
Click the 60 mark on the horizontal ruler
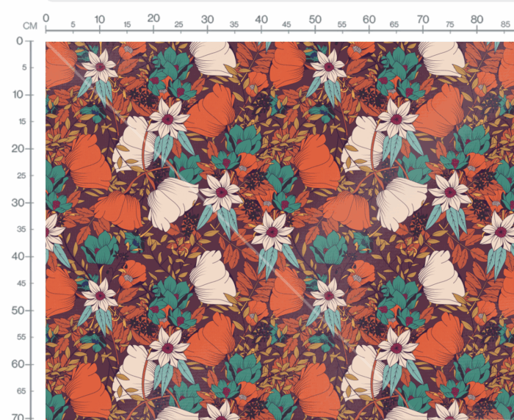(369, 19)
